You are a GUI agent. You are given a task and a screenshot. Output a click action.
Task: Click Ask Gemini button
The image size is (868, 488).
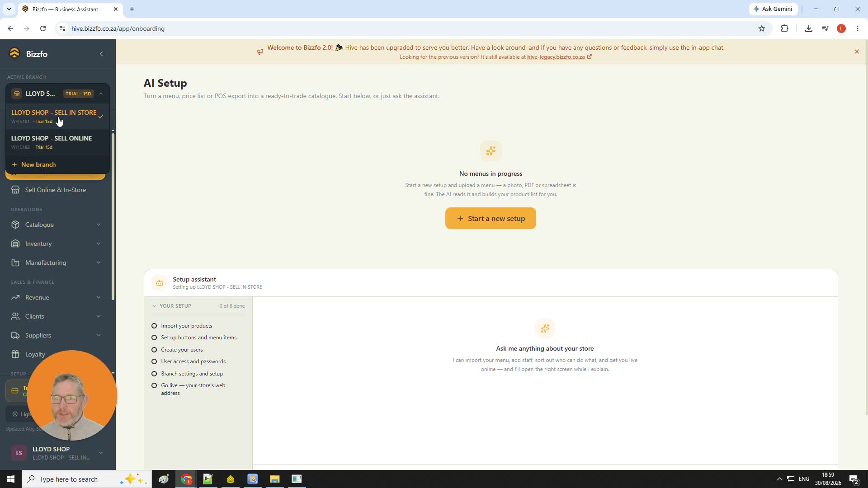click(773, 9)
